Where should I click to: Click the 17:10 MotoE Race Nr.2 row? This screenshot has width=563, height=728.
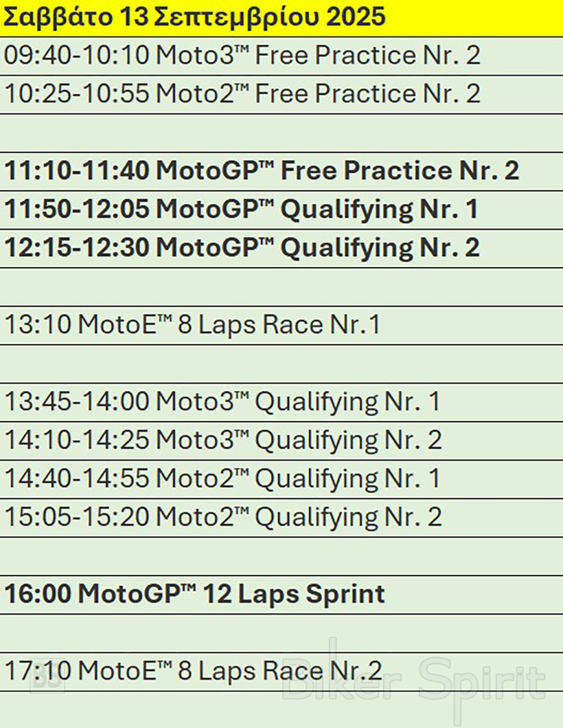point(193,671)
